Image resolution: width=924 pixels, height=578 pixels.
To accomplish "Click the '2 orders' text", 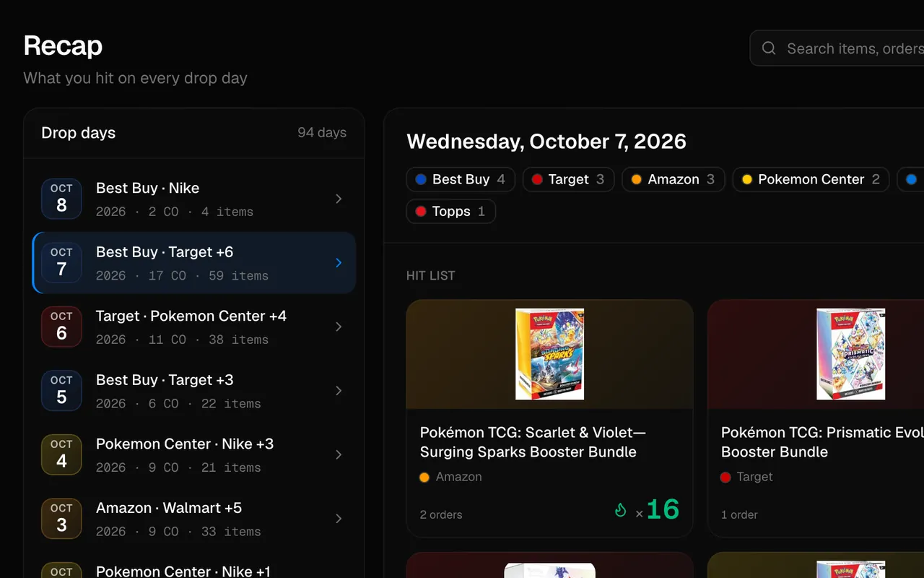I will click(x=441, y=515).
